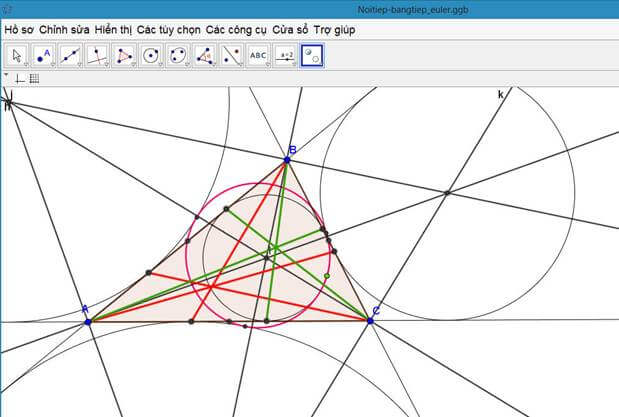Open the Hồ sơ menu

(19, 30)
